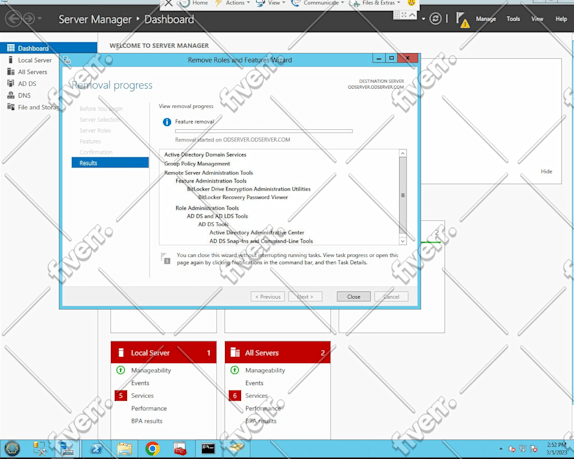Viewport: 574px width, 459px height.
Task: Click 'BitLocker Recovery Password Viewer' in list
Action: coord(243,197)
